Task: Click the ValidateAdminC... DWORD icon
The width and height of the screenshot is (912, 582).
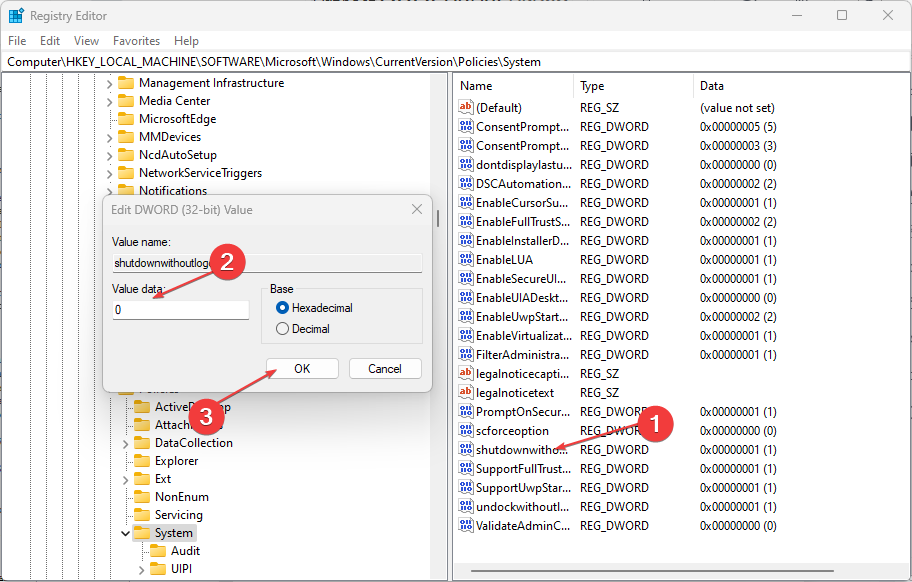Action: click(x=465, y=525)
